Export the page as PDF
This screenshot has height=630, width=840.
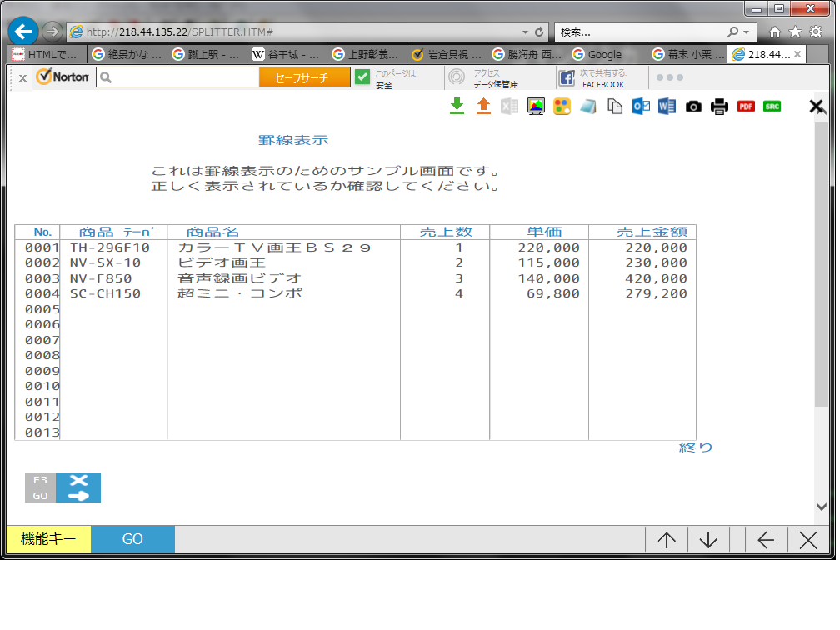[746, 107]
